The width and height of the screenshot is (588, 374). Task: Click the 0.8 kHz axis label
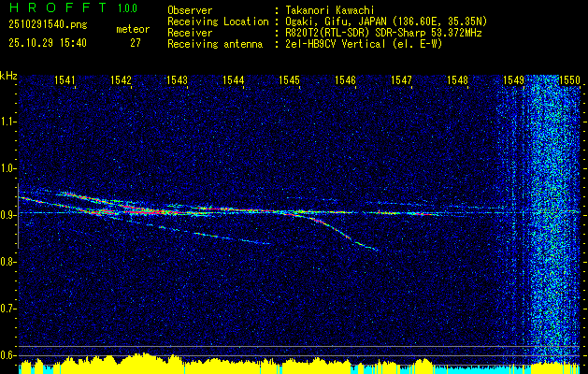[7, 262]
